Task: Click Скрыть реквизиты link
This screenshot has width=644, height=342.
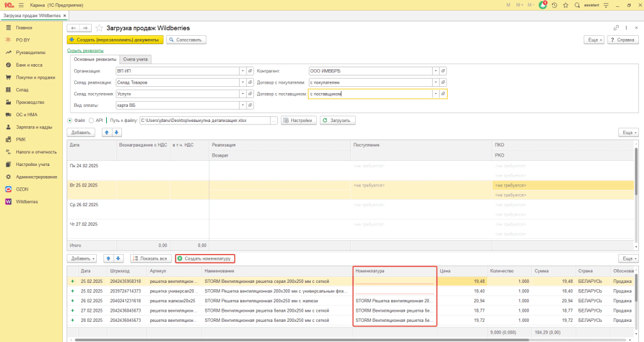Action: pyautogui.click(x=85, y=50)
